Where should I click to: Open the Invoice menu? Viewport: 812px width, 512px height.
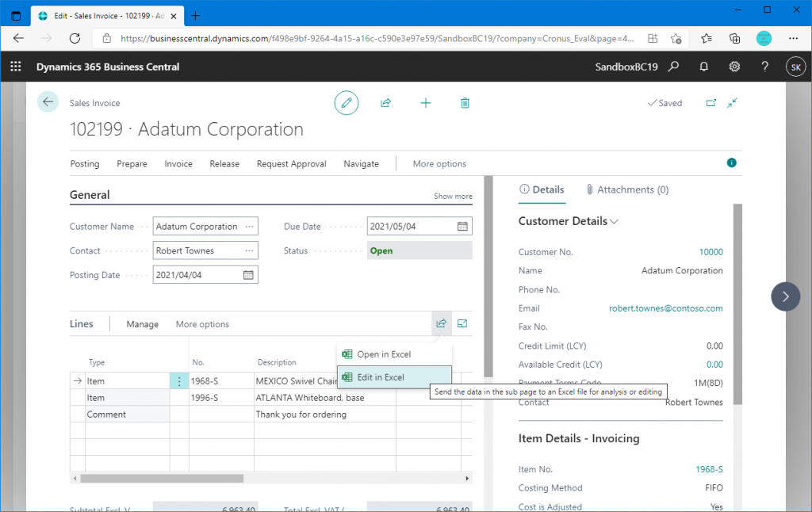click(x=178, y=163)
